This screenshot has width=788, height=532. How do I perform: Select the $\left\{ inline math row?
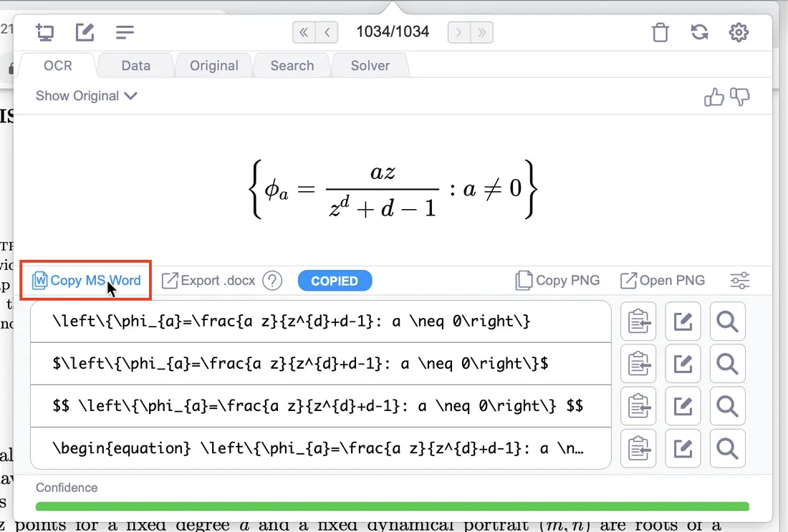coord(321,364)
